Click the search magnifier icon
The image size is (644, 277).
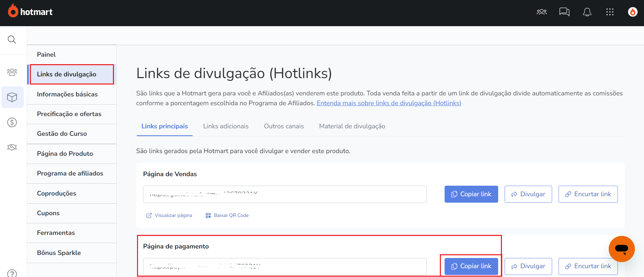tap(12, 40)
